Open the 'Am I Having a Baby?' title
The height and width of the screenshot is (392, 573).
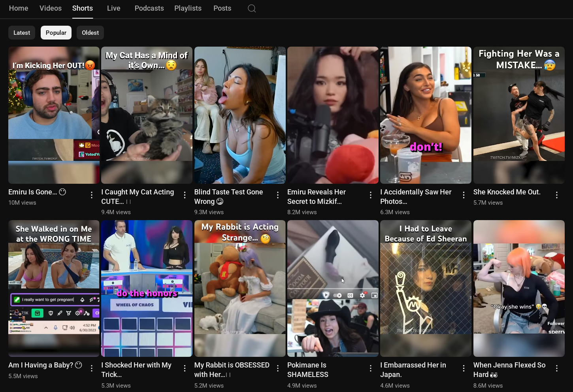tap(45, 365)
